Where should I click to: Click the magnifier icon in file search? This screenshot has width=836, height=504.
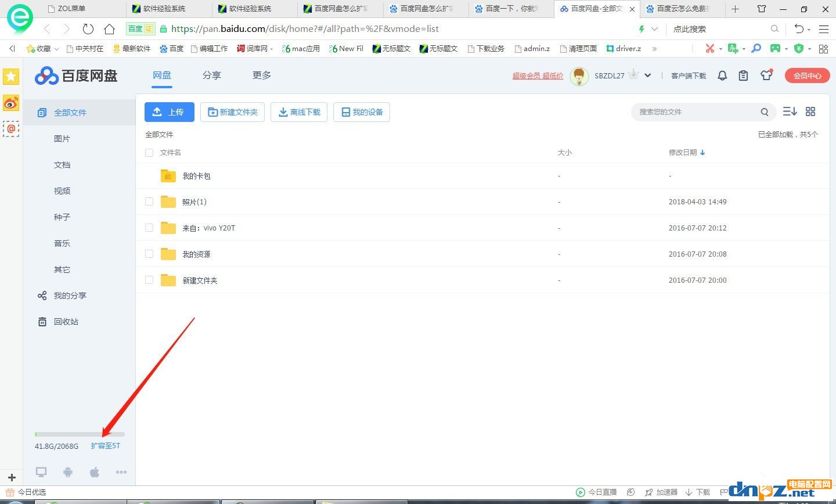765,112
